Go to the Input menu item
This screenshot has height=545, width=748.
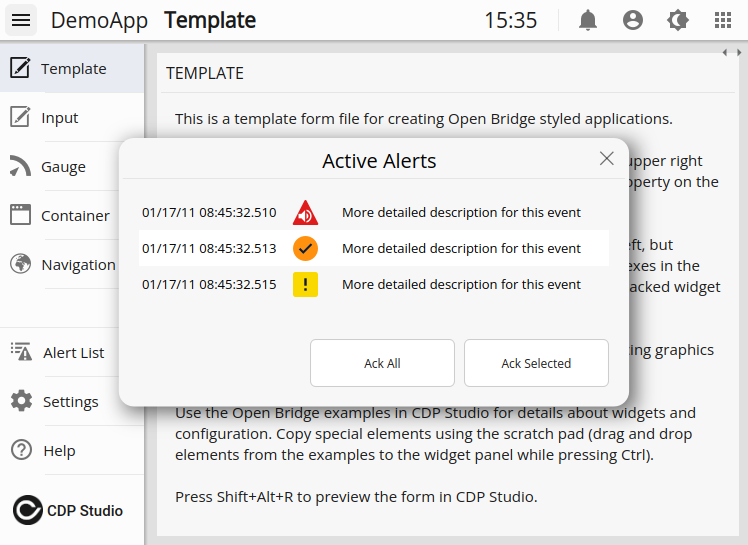click(x=59, y=118)
